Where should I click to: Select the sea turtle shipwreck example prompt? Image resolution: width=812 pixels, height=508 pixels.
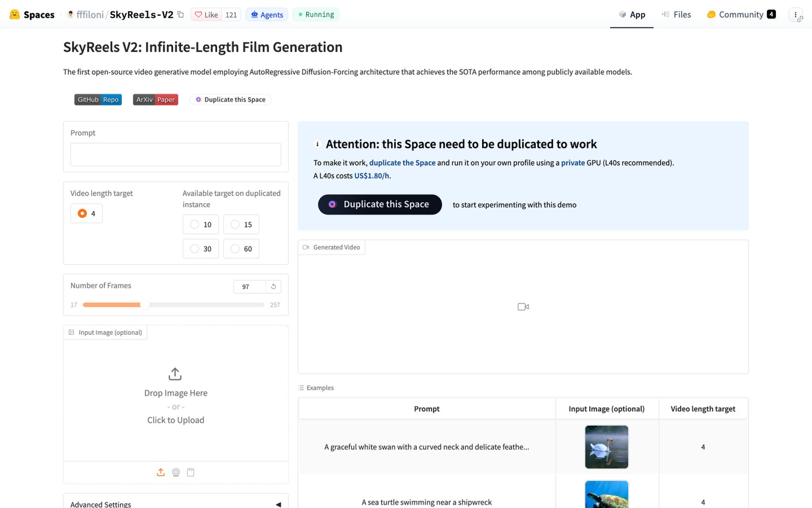click(x=427, y=502)
